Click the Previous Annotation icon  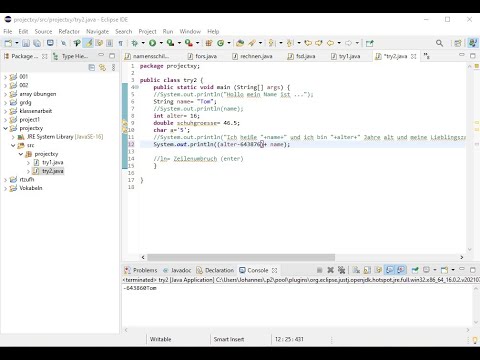coord(289,43)
